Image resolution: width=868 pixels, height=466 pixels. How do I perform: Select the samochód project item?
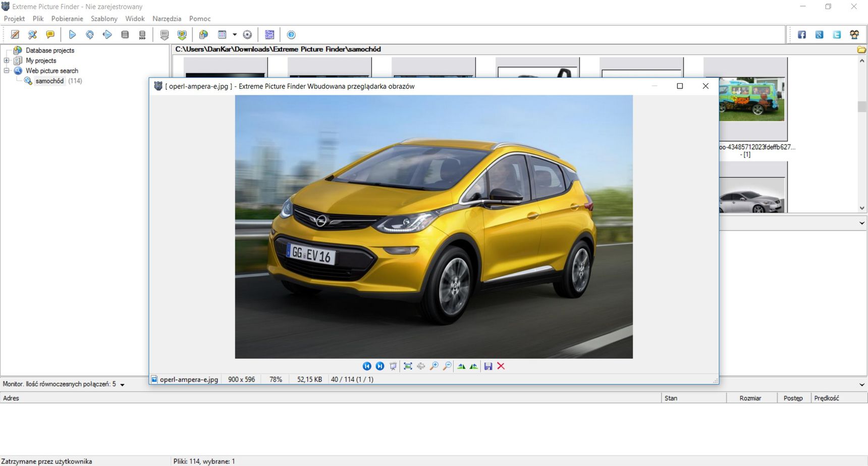49,81
